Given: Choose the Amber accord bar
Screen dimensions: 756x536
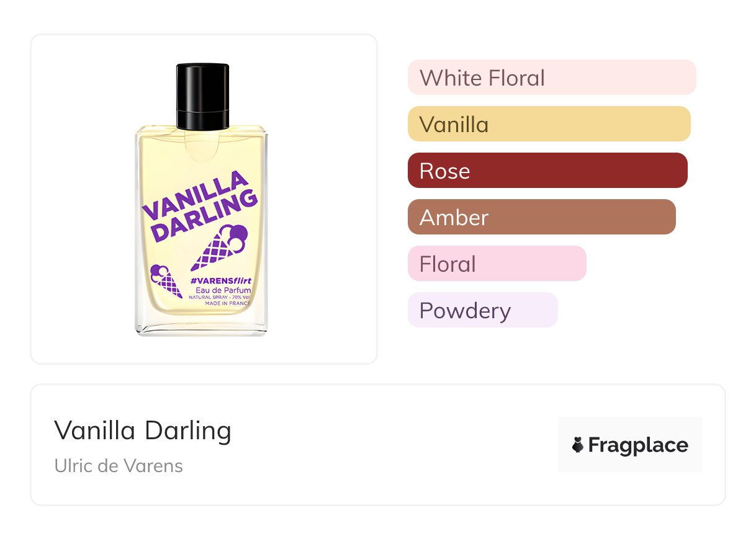Looking at the screenshot, I should tap(541, 217).
